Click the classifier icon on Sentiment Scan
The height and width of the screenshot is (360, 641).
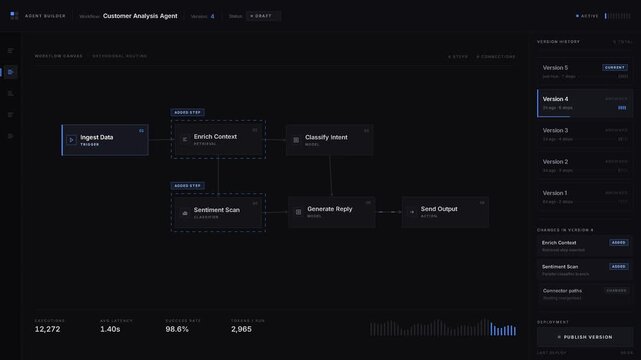(185, 213)
